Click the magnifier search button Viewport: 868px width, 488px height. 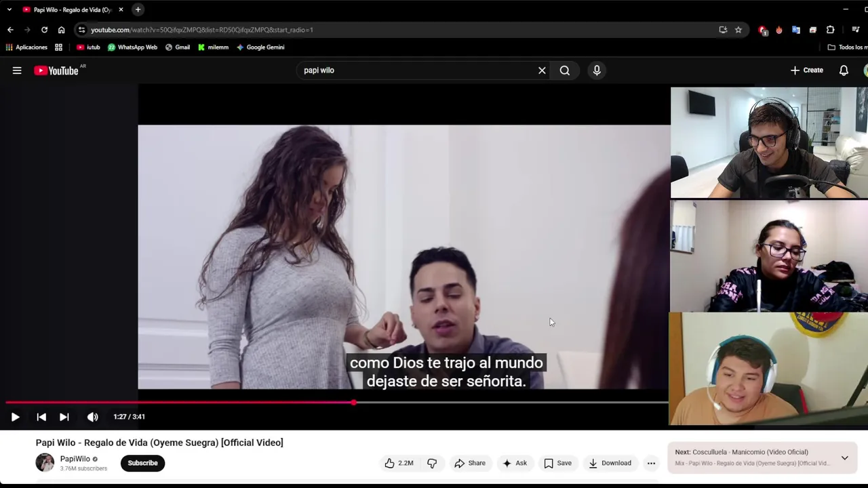point(565,70)
